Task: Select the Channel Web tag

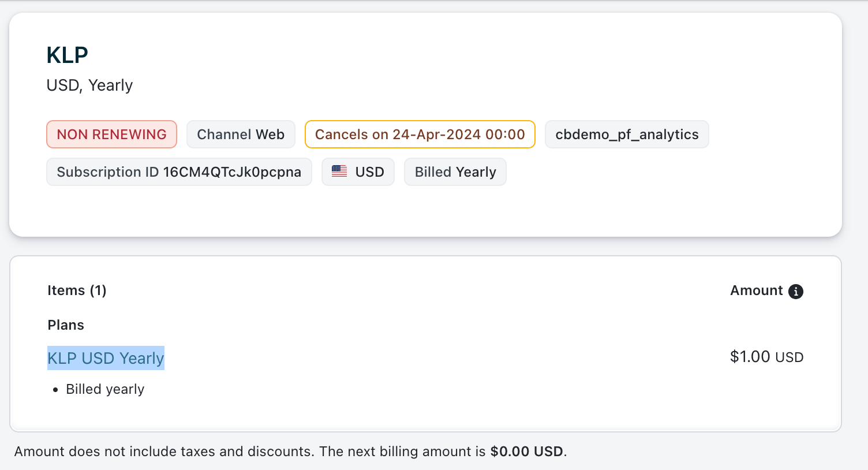Action: tap(241, 135)
